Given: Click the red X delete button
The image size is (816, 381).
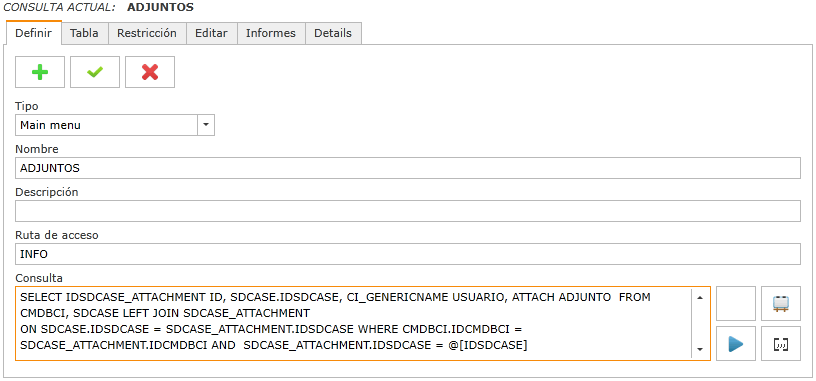Looking at the screenshot, I should click(x=150, y=72).
